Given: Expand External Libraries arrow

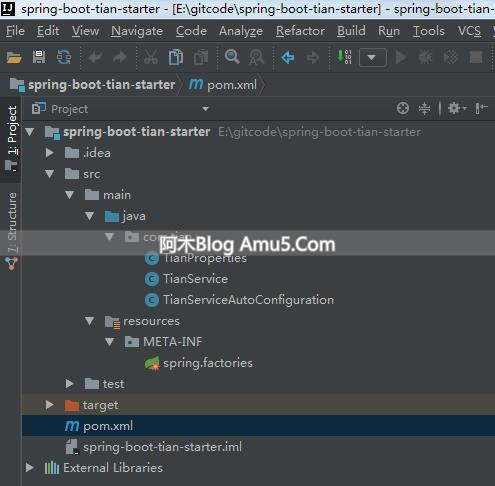Looking at the screenshot, I should click(30, 467).
